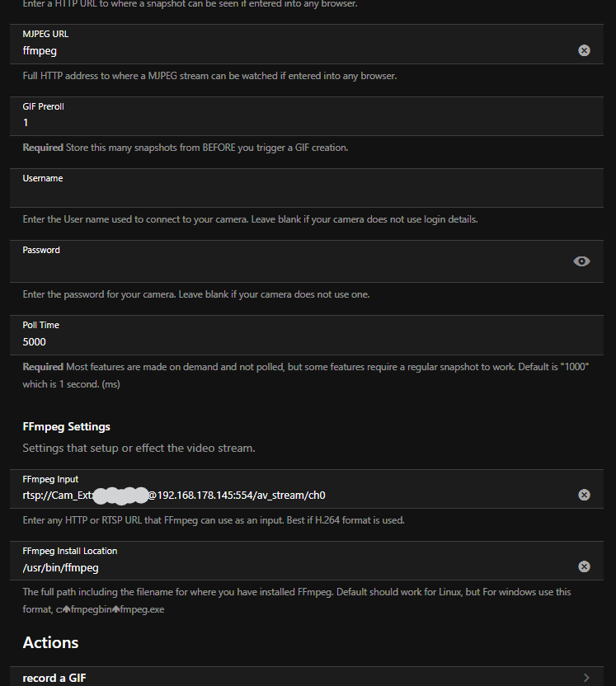This screenshot has height=686, width=616.
Task: Click into the GIF Preroll field
Action: pos(289,122)
